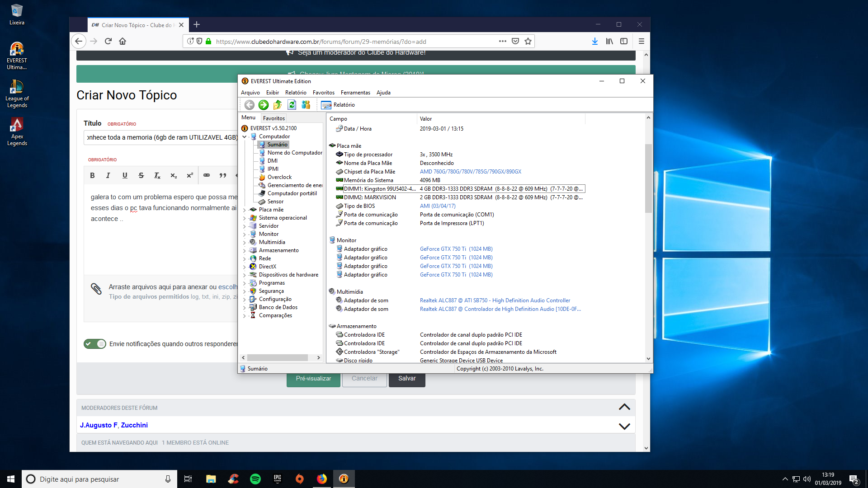Screen dimensions: 868x488
Task: Open Firefox downloads arrow
Action: coord(595,41)
